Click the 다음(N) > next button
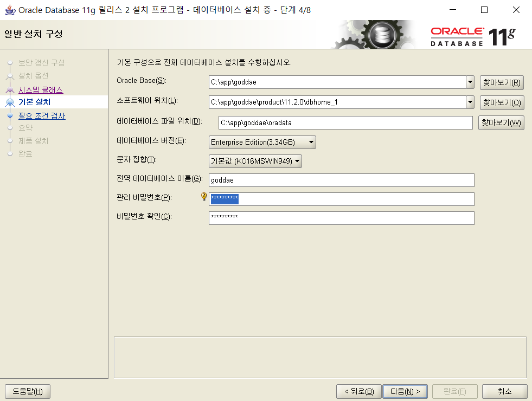 pos(405,391)
